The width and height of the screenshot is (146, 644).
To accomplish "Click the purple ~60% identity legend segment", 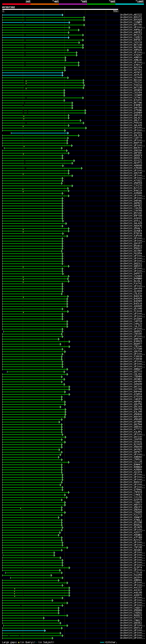I will coord(73,4).
